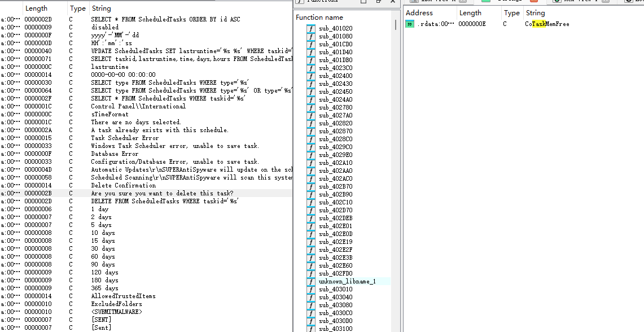Click the function icon beside sub_402C10
The width and height of the screenshot is (644, 332).
pos(311,202)
